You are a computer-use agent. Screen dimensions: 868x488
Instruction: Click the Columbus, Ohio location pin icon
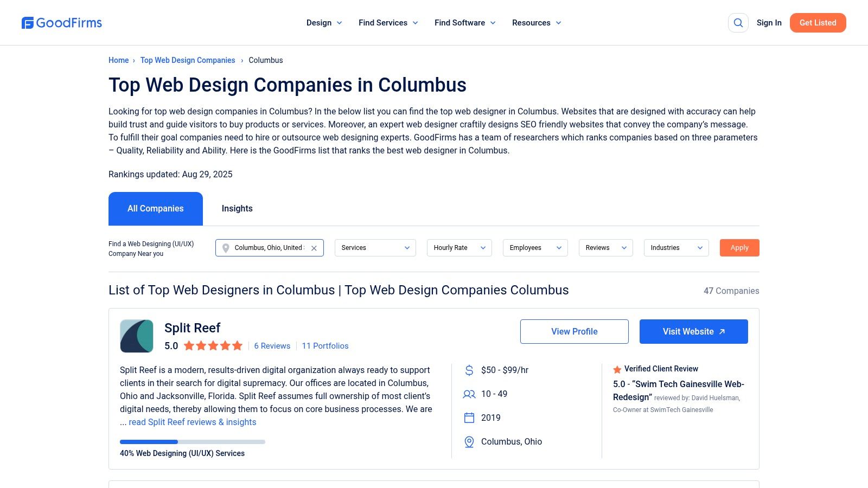[469, 442]
